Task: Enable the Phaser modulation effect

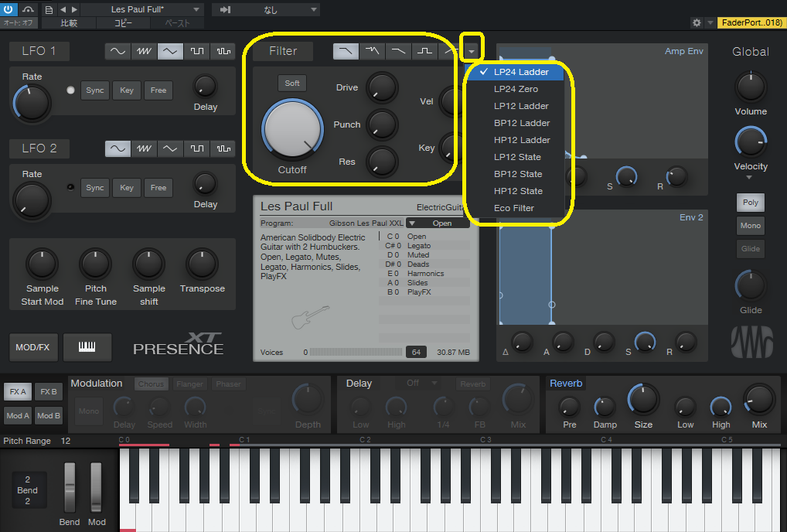Action: [x=228, y=384]
